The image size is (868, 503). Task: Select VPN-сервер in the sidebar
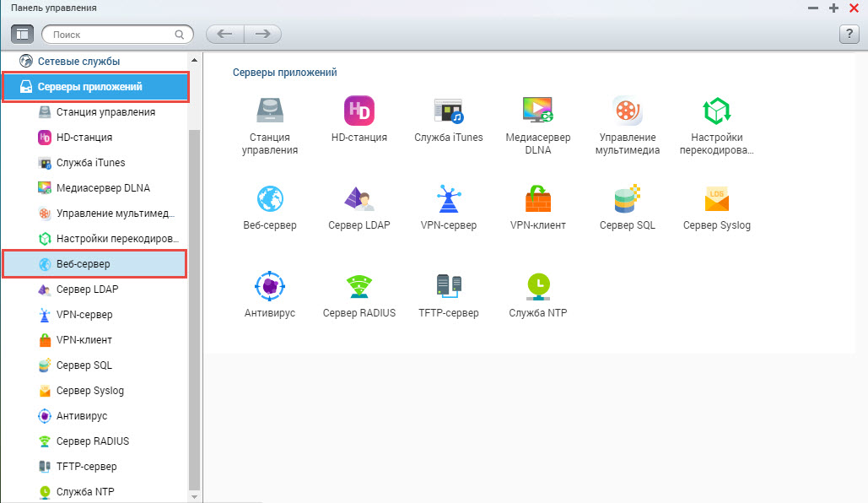tap(95, 315)
